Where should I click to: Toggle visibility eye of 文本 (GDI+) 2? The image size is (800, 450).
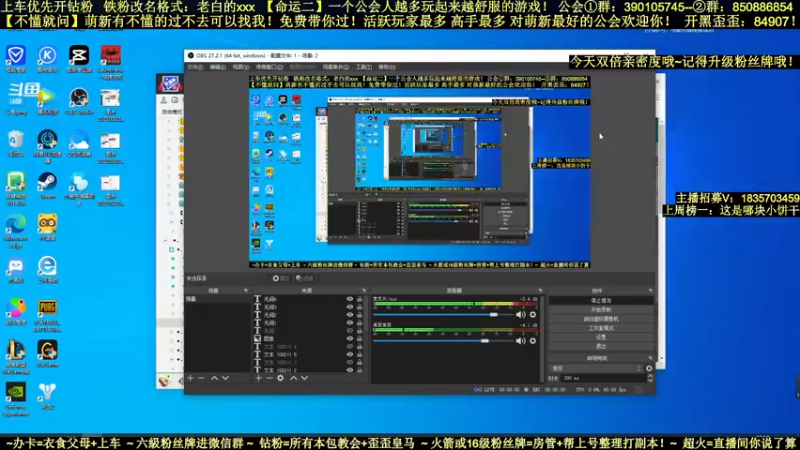[x=349, y=370]
